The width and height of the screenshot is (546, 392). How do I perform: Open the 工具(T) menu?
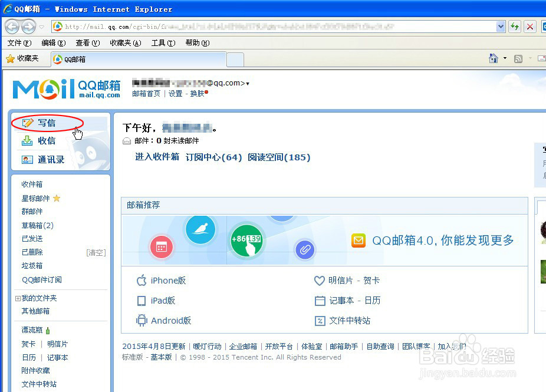click(163, 43)
